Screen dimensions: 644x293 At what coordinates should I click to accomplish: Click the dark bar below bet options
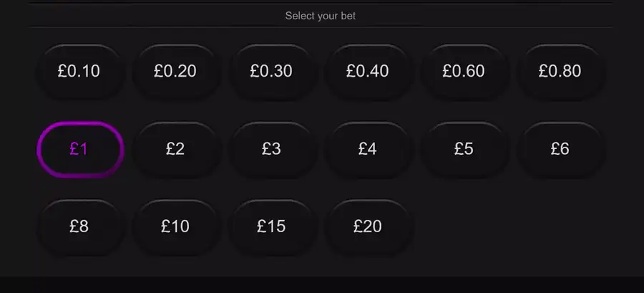tap(322, 285)
